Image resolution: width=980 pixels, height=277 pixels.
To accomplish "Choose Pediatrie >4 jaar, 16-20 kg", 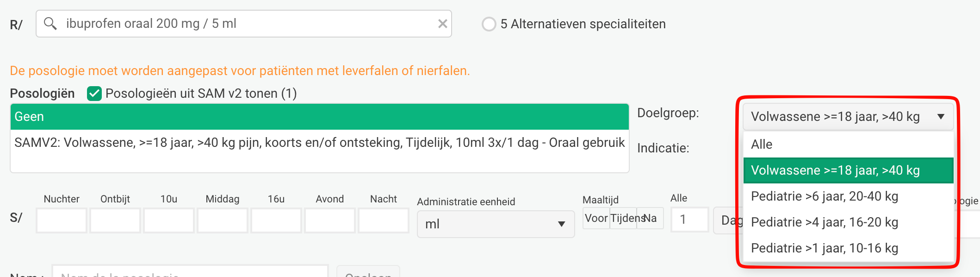I will [x=848, y=222].
